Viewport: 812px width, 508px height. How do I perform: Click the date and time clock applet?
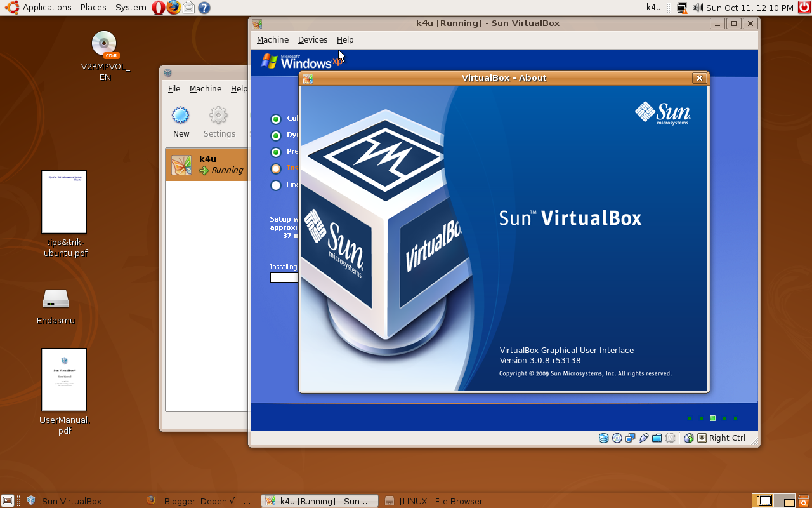(x=750, y=8)
